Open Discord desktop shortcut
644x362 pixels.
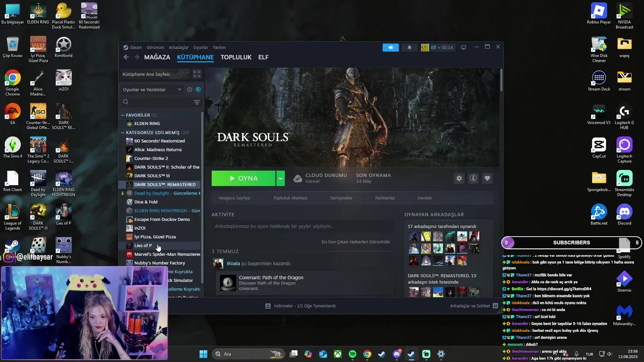(x=624, y=215)
